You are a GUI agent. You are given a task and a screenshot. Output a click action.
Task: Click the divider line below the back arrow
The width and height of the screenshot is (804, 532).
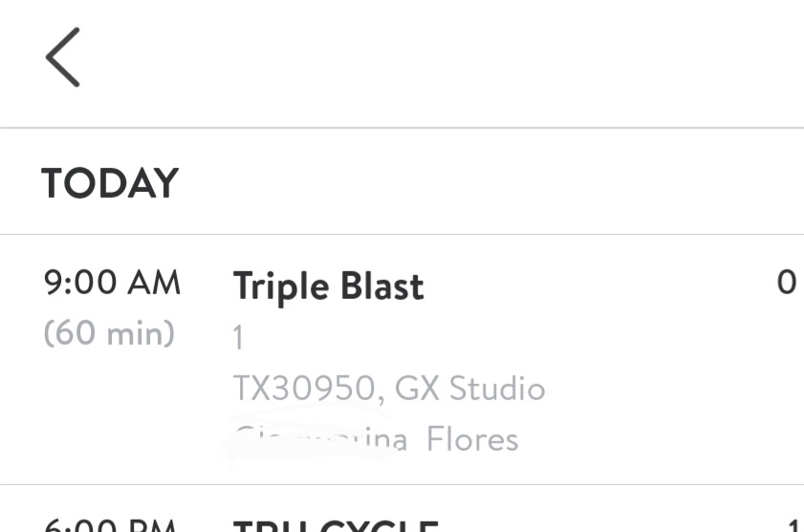(402, 127)
